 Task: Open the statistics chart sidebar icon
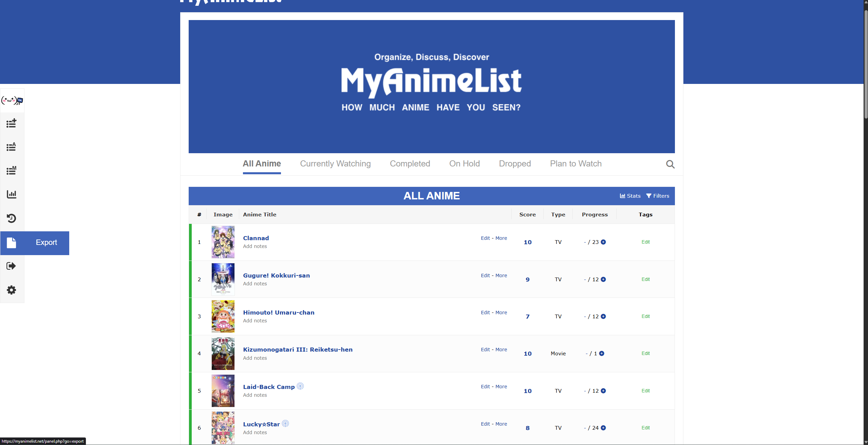(12, 194)
